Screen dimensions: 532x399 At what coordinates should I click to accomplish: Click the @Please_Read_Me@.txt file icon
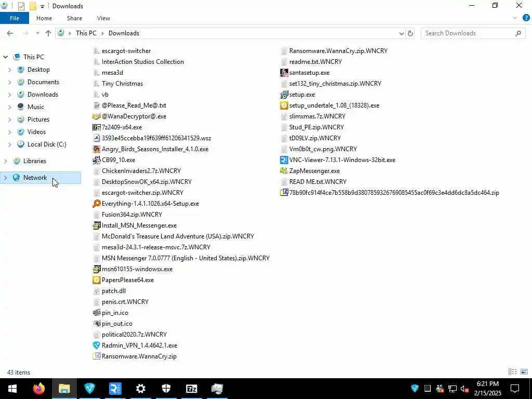click(x=96, y=105)
